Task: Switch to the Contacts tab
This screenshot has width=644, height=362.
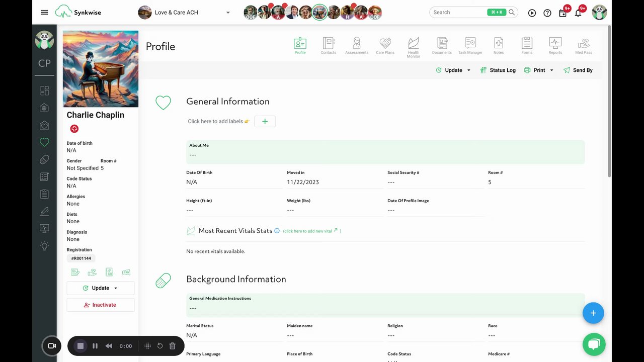Action: (x=329, y=46)
